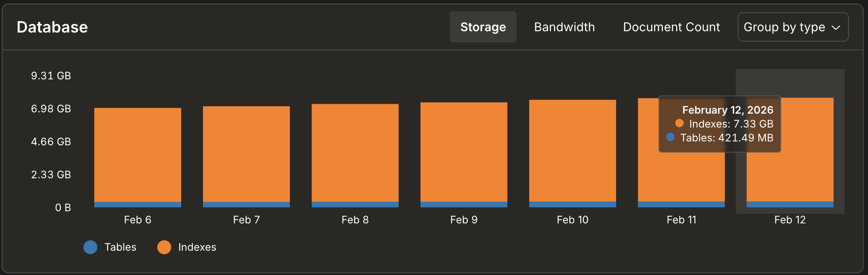This screenshot has width=868, height=275.
Task: Click the chevron in Group by dropdown
Action: click(x=836, y=27)
